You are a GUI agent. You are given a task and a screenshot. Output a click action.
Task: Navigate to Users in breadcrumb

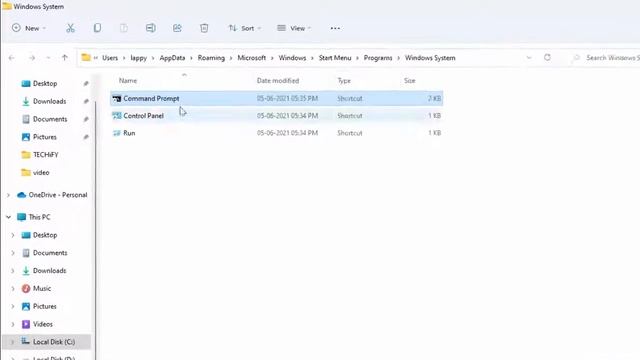110,58
